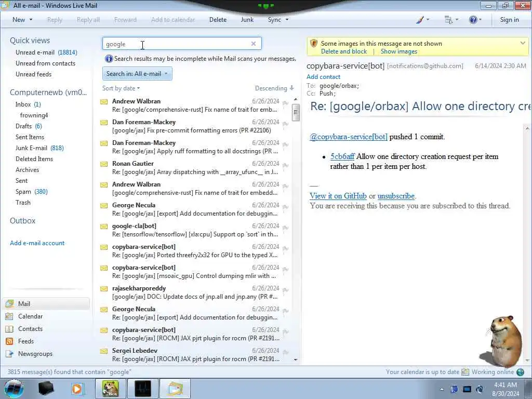This screenshot has width=532, height=399.
Task: Open the Help question mark icon
Action: (x=473, y=20)
